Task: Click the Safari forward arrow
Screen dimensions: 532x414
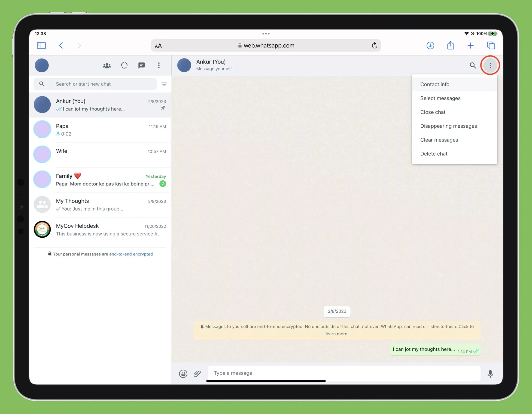Action: pyautogui.click(x=79, y=45)
